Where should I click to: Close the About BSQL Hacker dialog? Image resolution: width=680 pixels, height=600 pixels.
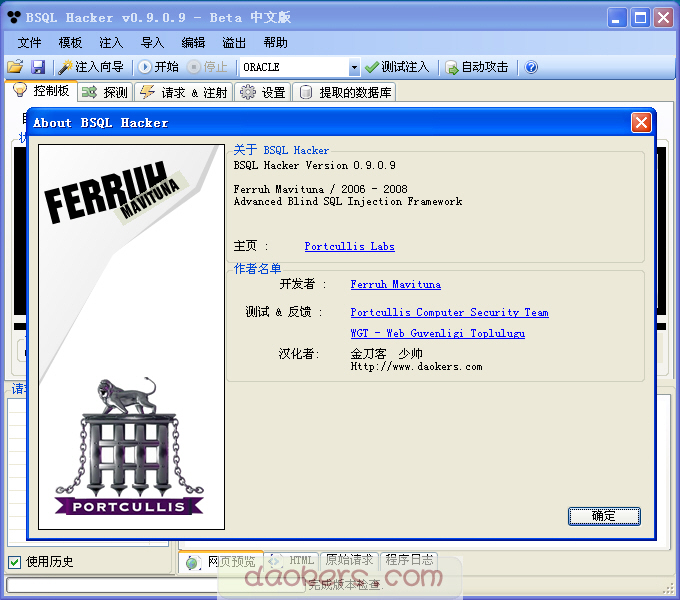641,123
